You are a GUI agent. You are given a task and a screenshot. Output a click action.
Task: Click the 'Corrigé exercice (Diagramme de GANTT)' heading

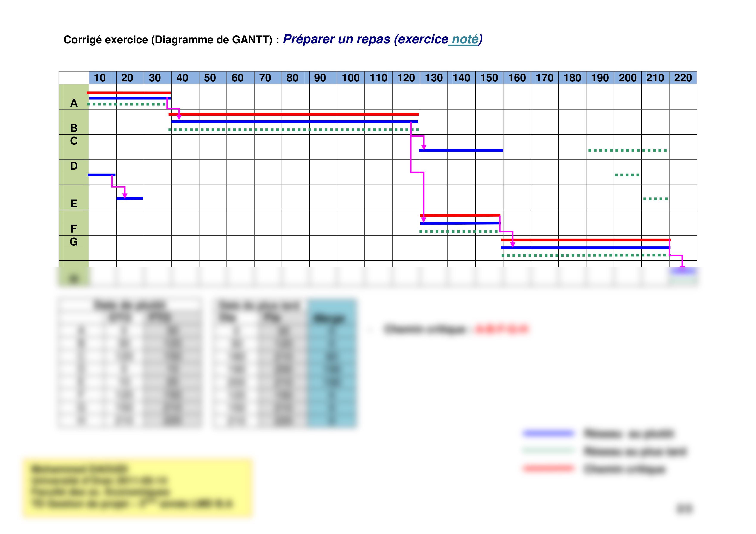(x=168, y=40)
